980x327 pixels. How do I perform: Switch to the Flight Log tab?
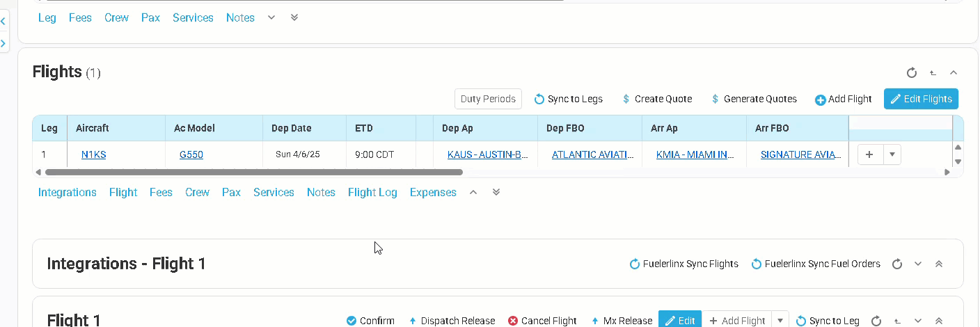[372, 192]
